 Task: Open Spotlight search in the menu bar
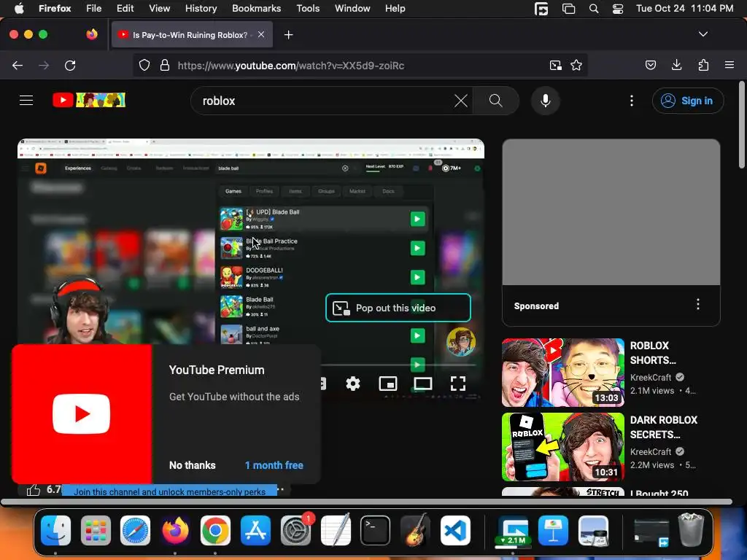pyautogui.click(x=594, y=9)
